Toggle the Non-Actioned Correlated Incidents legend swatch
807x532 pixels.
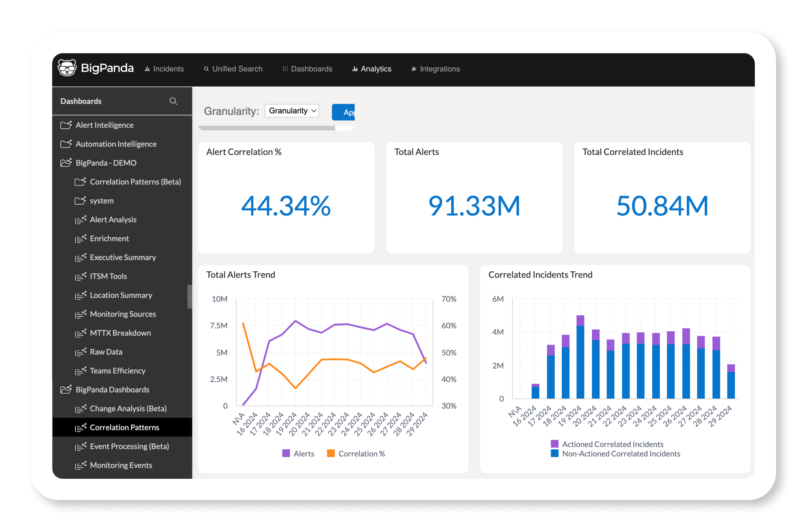point(555,453)
